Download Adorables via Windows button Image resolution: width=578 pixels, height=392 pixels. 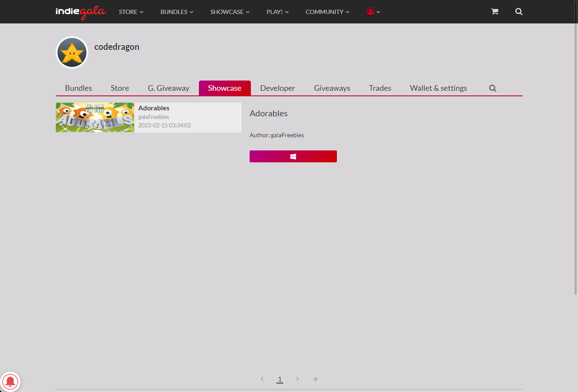tap(293, 156)
